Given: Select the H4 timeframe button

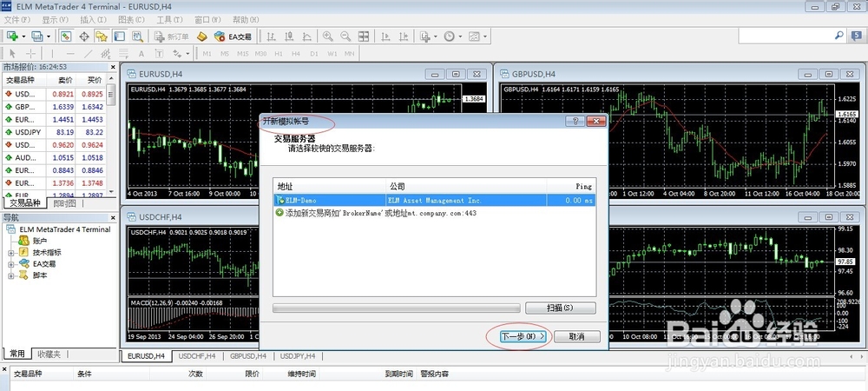Looking at the screenshot, I should click(x=296, y=54).
